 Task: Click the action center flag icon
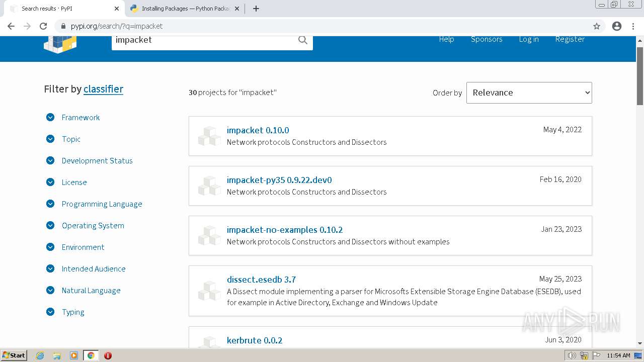[x=596, y=355]
